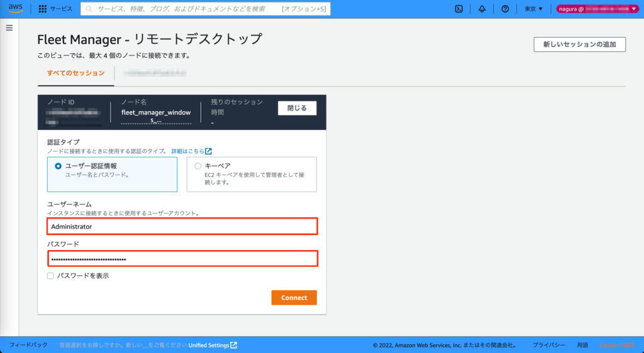Open the notifications bell
Image resolution: width=644 pixels, height=353 pixels.
(482, 9)
